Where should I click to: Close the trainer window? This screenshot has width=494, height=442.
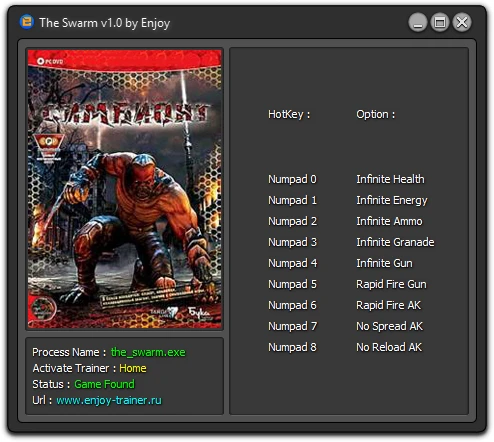pyautogui.click(x=462, y=23)
